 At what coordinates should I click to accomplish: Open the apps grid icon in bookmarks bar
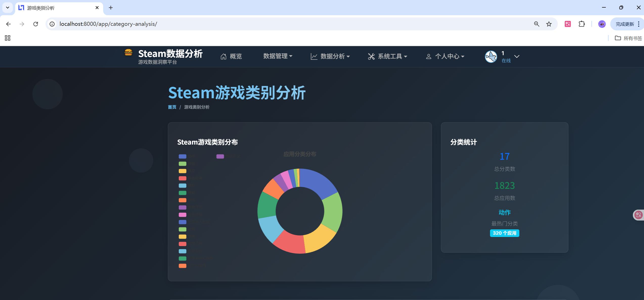[8, 38]
